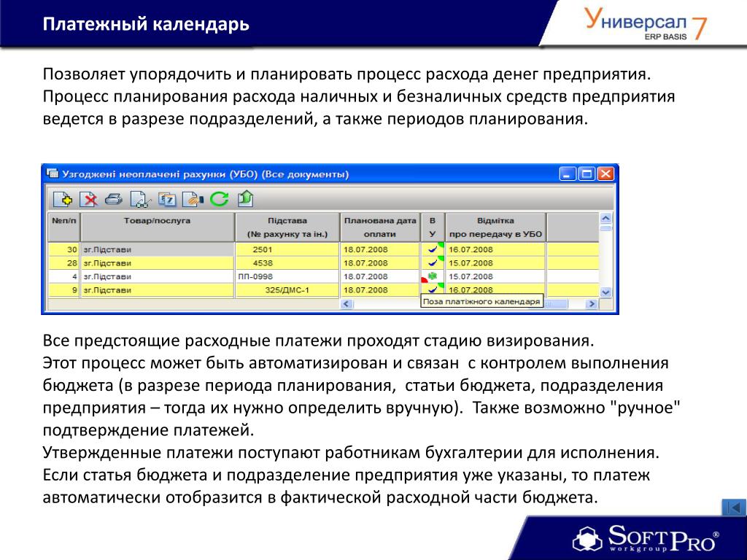Click the vertical scrollbar up arrow

point(605,219)
